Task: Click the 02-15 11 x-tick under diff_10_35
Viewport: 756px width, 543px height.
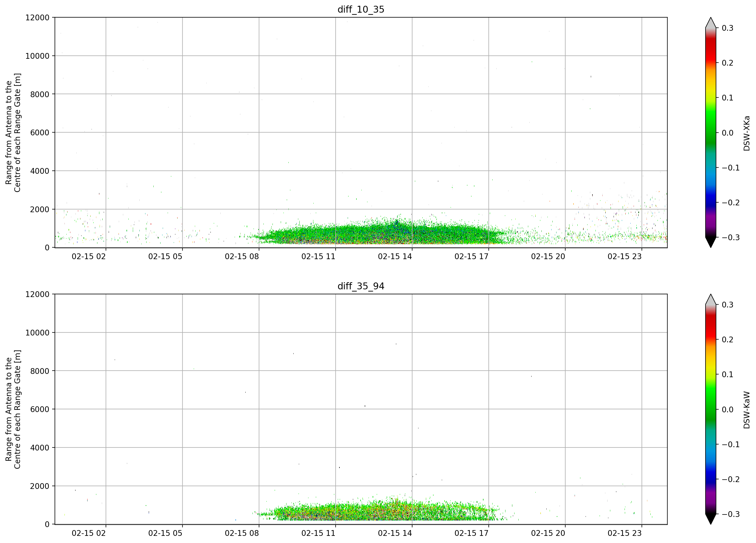Action: pos(318,256)
